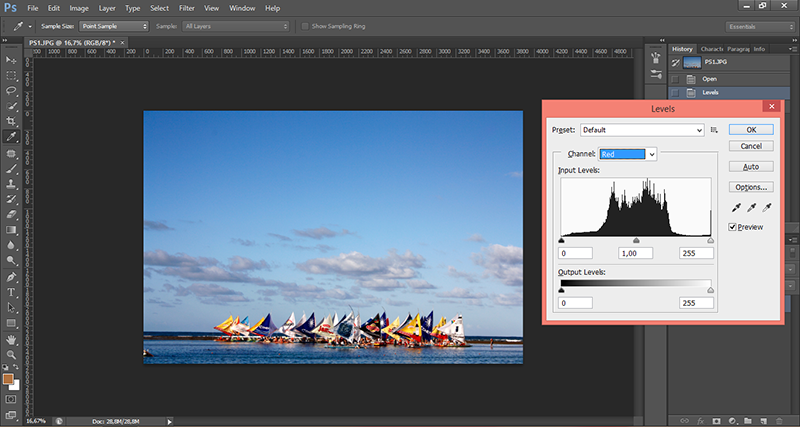800x427 pixels.
Task: Select the Lasso tool
Action: [11, 90]
